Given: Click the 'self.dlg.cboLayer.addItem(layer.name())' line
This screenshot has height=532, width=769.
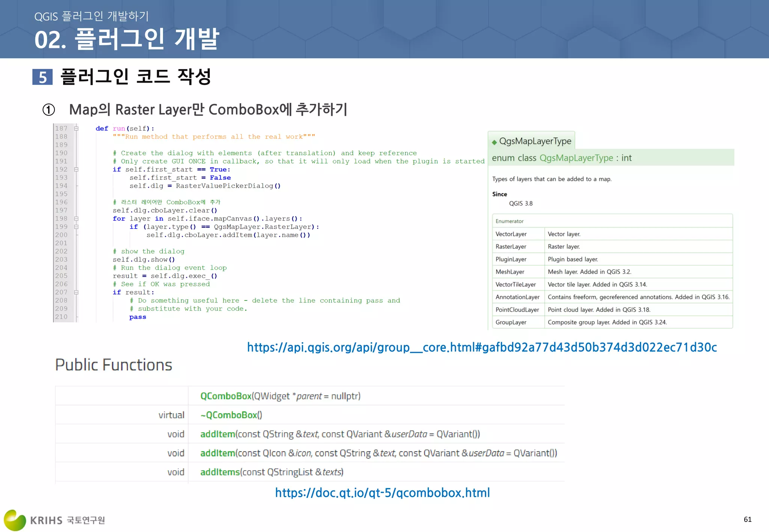Looking at the screenshot, I should 228,235.
